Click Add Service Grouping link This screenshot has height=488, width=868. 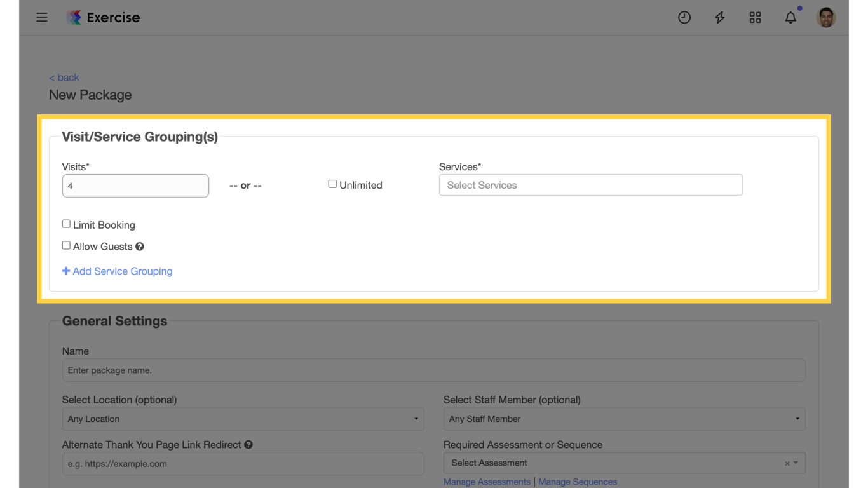pyautogui.click(x=118, y=271)
